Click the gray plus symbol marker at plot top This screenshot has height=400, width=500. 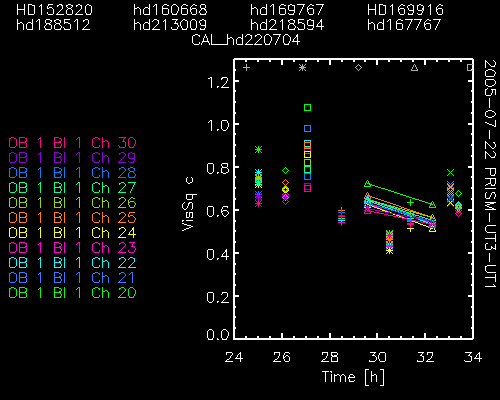(x=246, y=68)
